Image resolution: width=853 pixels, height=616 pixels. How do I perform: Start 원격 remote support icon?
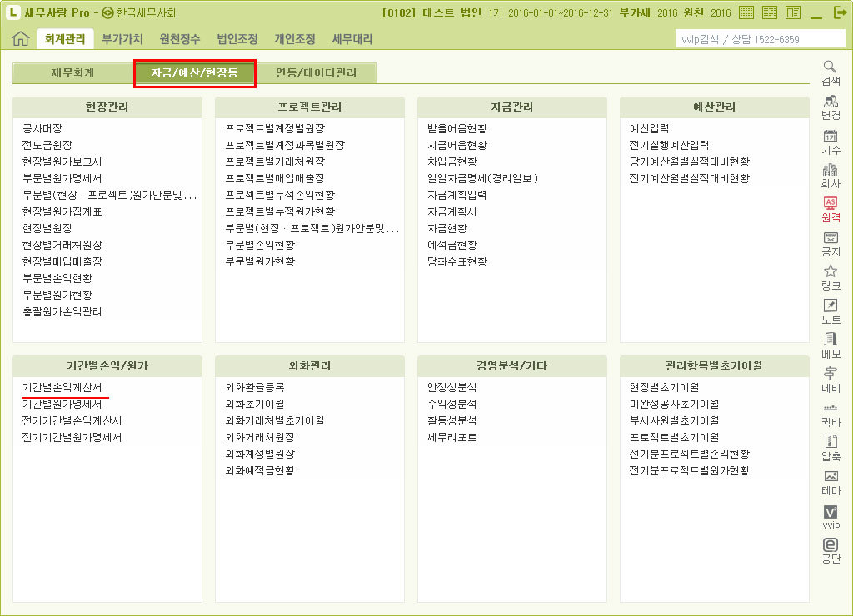click(x=831, y=210)
